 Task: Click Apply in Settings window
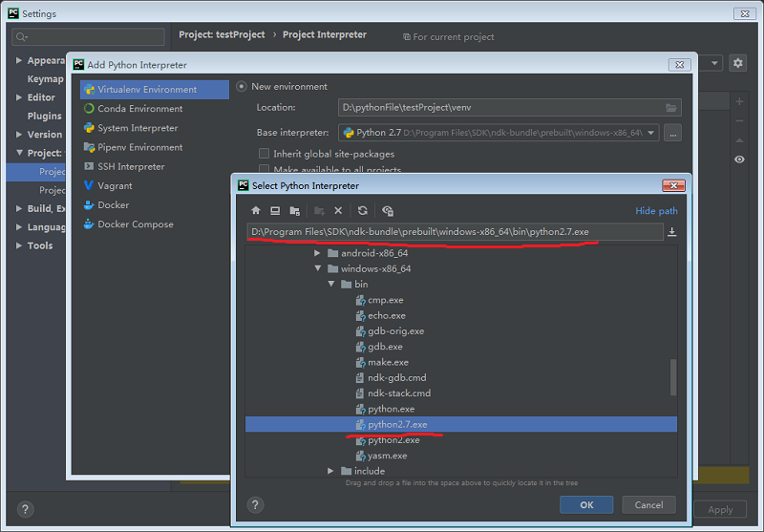[x=720, y=510]
